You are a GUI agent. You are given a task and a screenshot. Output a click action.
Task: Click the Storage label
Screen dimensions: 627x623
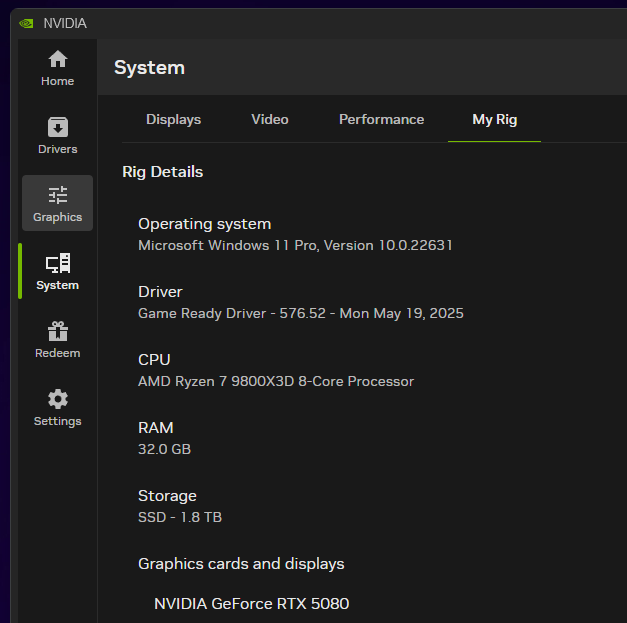[168, 496]
